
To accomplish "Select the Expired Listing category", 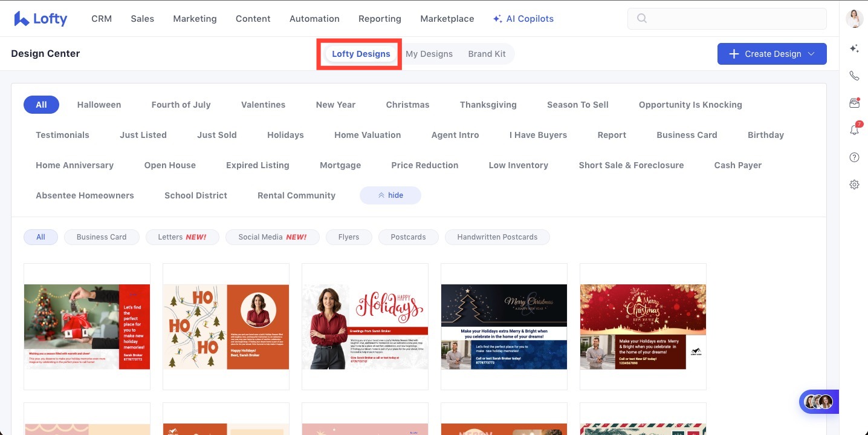I will (257, 165).
